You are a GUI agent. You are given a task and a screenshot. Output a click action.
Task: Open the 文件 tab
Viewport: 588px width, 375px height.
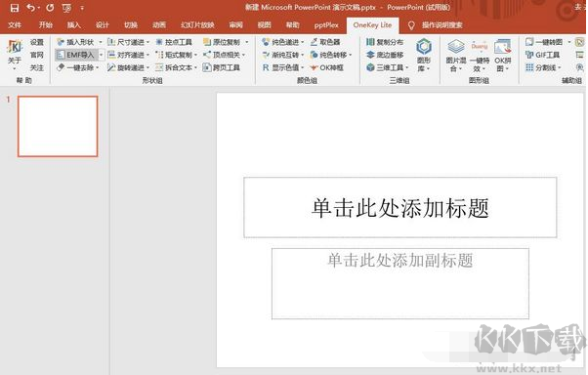pos(15,25)
